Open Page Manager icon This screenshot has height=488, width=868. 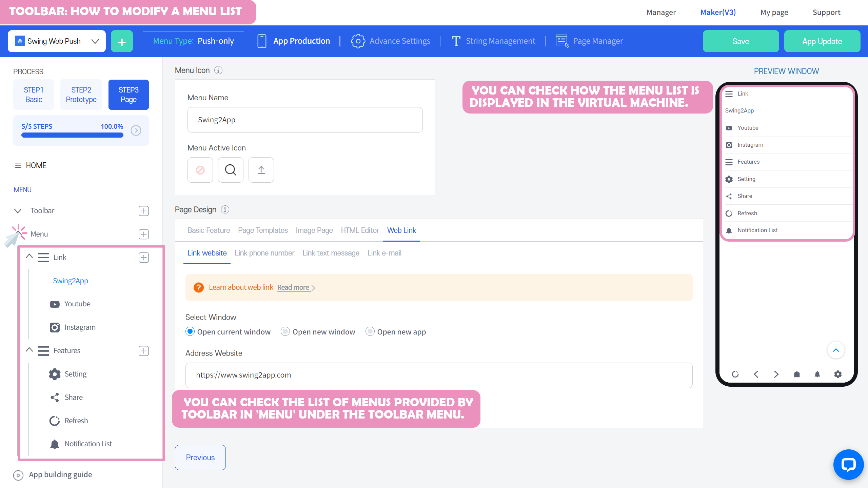562,41
